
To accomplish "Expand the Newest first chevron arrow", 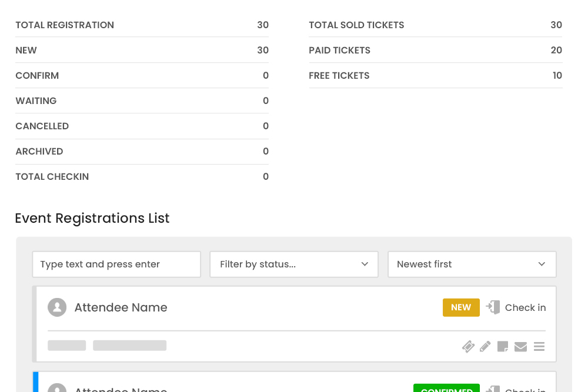I will tap(542, 264).
